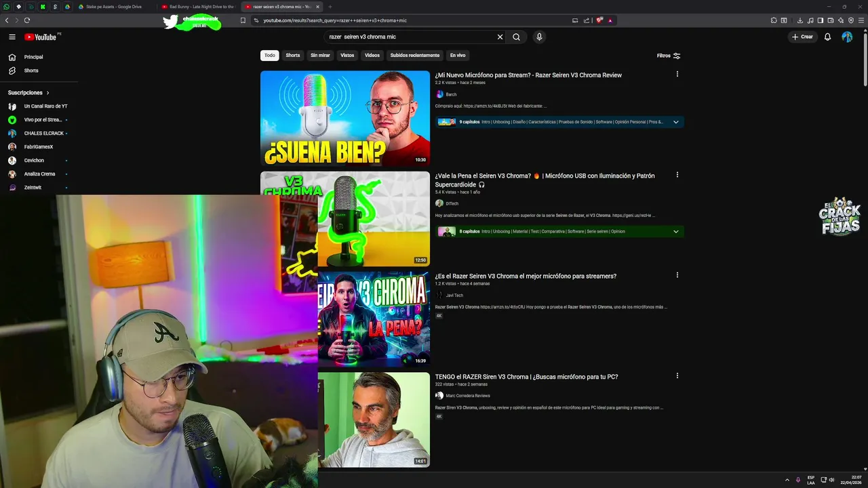This screenshot has width=868, height=488.
Task: Open the FabriGamesX subscription
Action: (39, 147)
